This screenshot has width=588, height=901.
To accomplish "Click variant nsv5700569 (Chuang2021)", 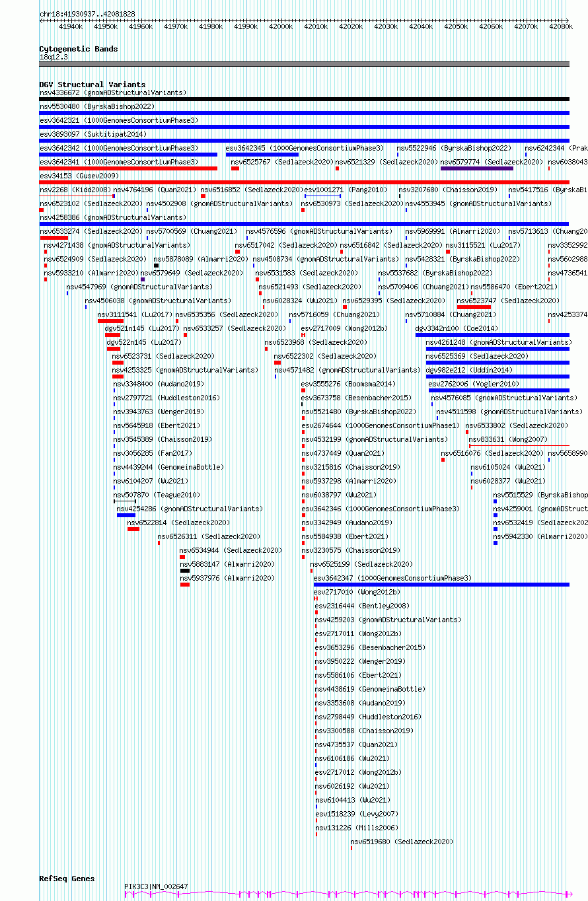I will (192, 231).
